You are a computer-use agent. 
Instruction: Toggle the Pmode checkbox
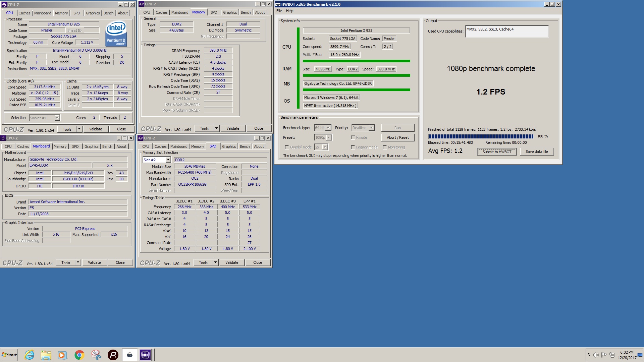(353, 137)
